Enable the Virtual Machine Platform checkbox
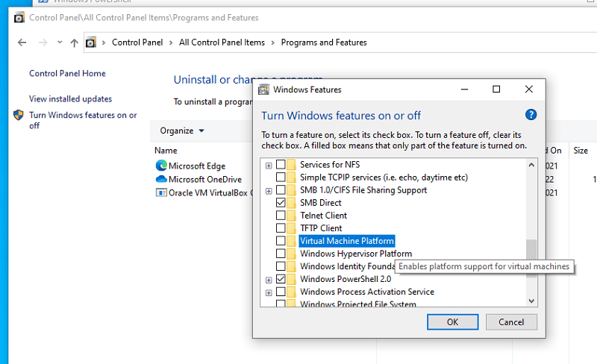Image resolution: width=597 pixels, height=364 pixels. pos(281,241)
